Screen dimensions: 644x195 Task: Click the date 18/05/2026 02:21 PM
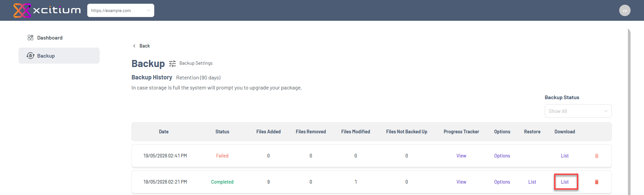(x=165, y=182)
